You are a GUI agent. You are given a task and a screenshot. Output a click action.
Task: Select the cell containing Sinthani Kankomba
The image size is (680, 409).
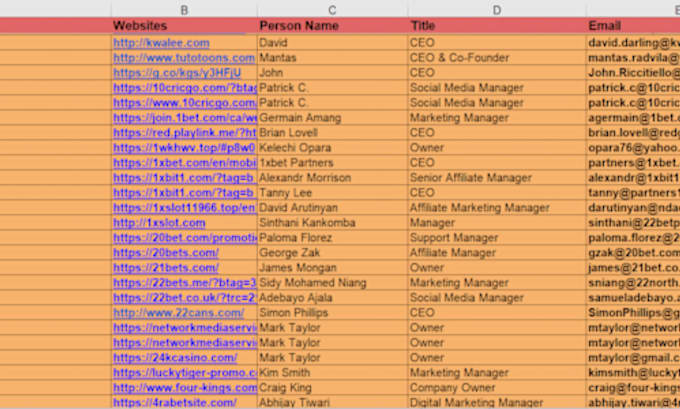pyautogui.click(x=332, y=222)
